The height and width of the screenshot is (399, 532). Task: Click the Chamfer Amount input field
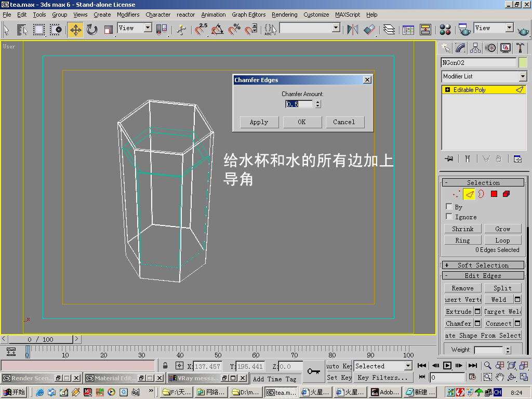coord(299,104)
